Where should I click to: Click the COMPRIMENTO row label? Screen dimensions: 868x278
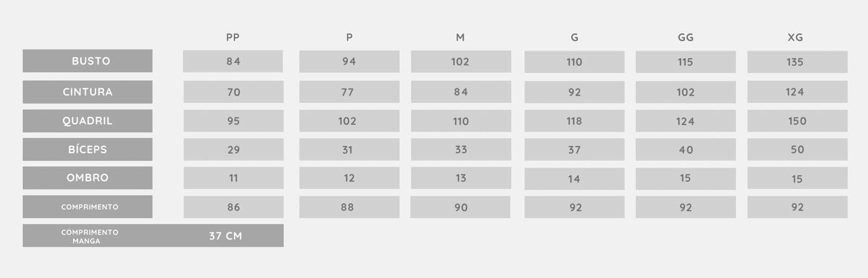(x=87, y=207)
